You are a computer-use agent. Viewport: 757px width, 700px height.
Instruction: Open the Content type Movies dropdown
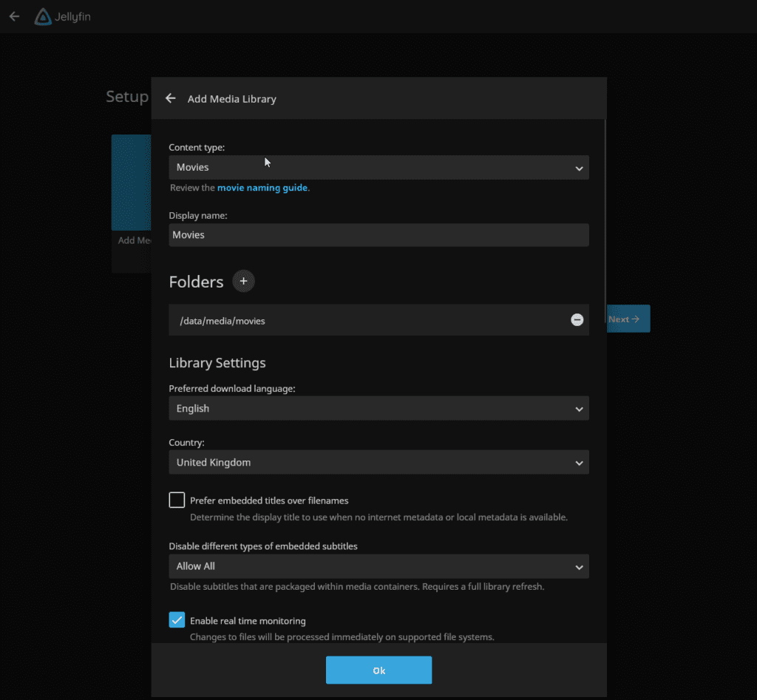tap(378, 168)
